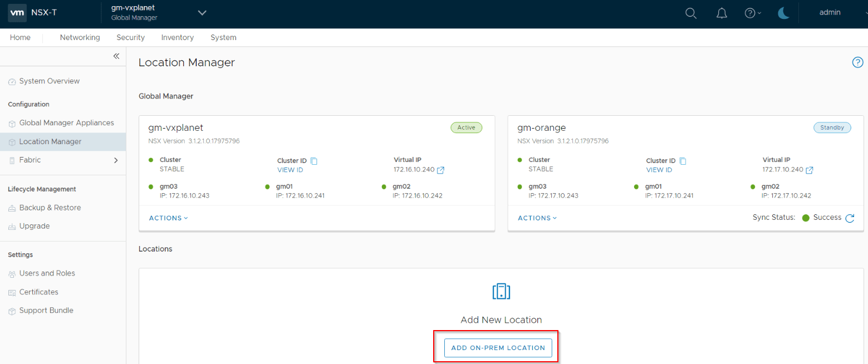Open gm-orange Virtual IP external link icon
The image size is (868, 364).
coord(810,170)
